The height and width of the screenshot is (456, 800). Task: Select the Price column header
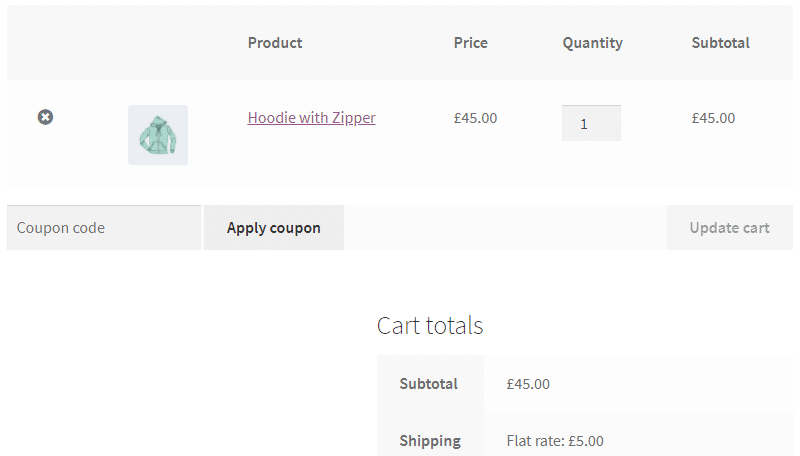click(x=470, y=43)
